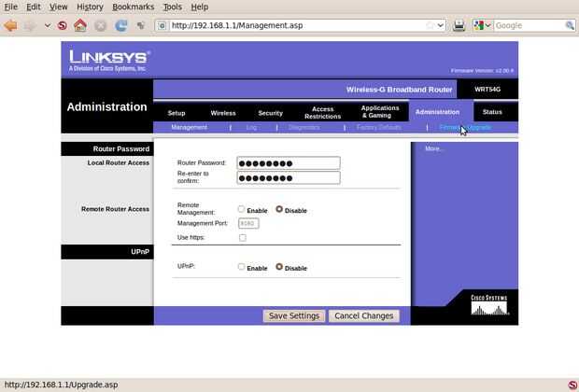The height and width of the screenshot is (392, 579).
Task: Switch to the Status tab
Action: tap(492, 112)
